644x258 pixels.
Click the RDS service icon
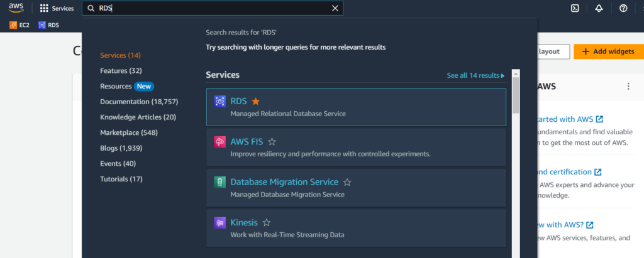point(219,101)
